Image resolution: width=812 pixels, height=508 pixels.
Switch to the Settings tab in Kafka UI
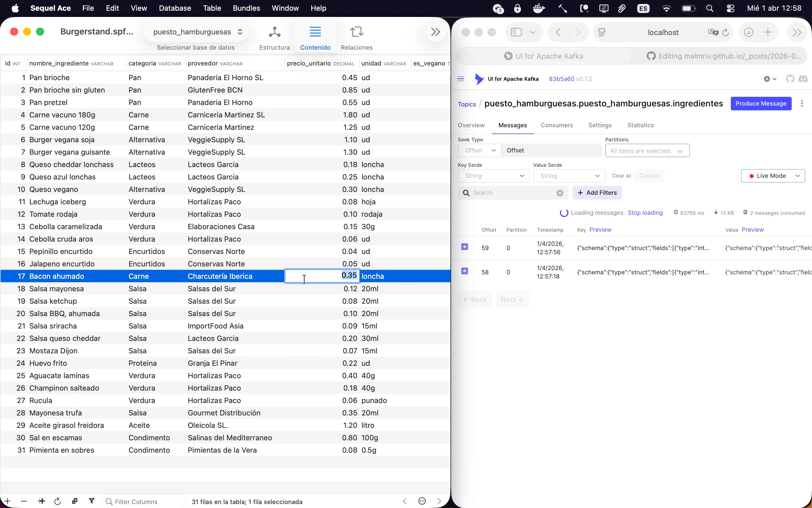tap(600, 125)
